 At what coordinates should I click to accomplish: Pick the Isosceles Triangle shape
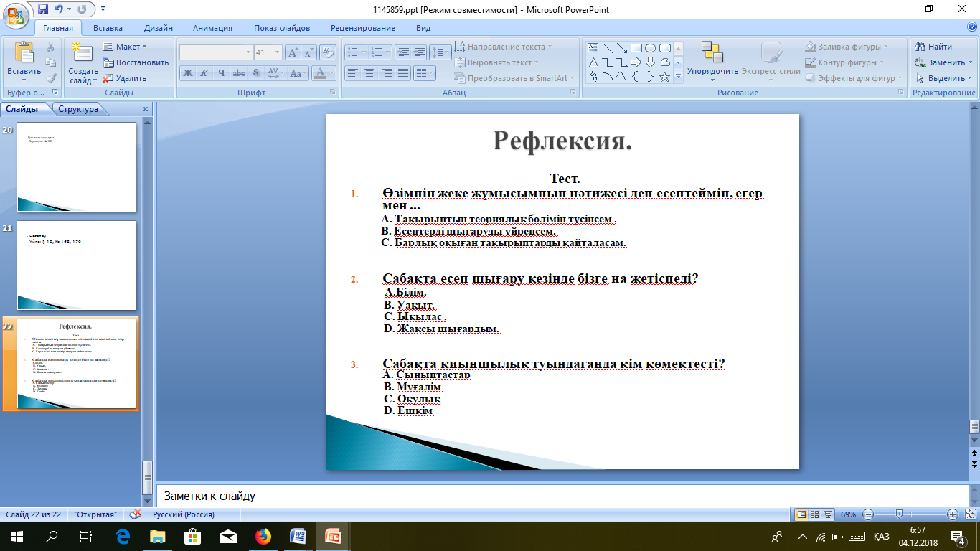(x=593, y=62)
